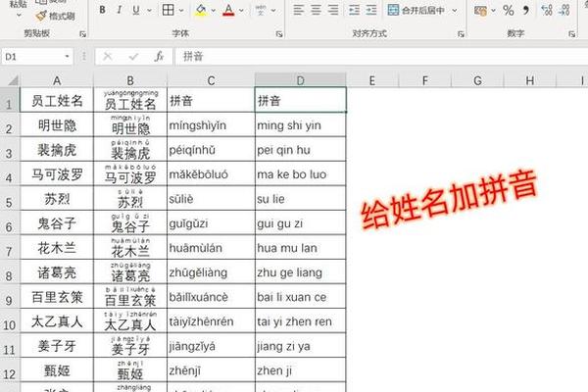Screen dimensions: 588x392
Task: Select cell D5 containing su lie
Action: pyautogui.click(x=301, y=198)
